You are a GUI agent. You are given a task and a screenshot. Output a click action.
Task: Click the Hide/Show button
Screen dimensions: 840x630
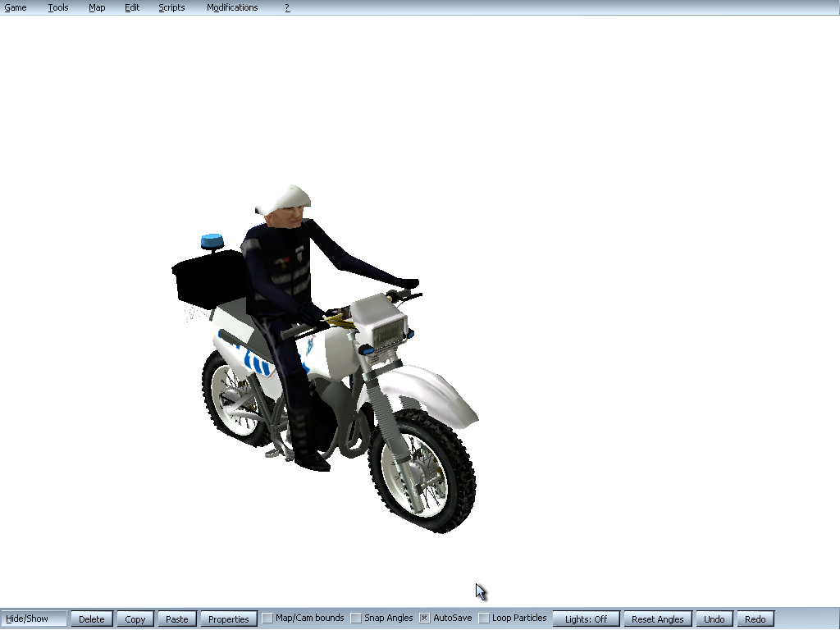click(x=34, y=619)
